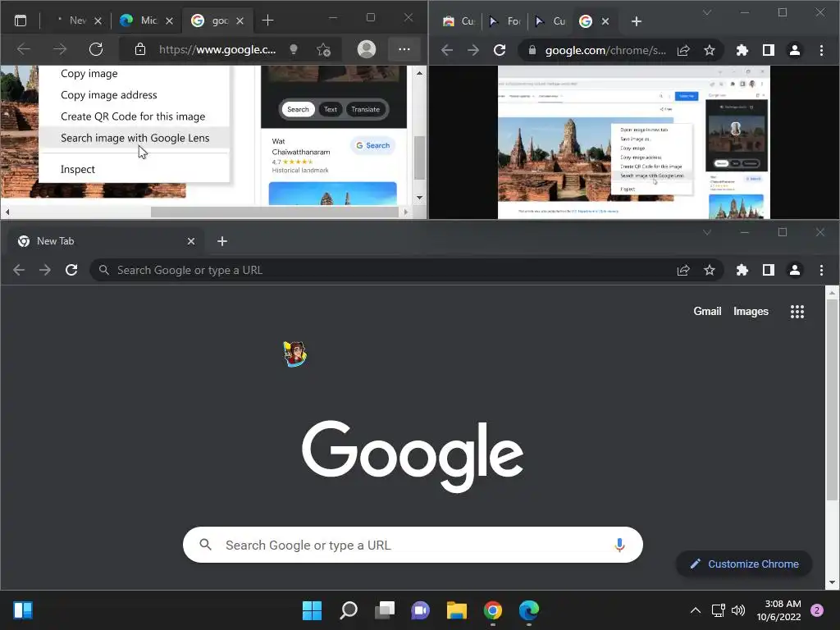This screenshot has width=840, height=630.
Task: Start voice search microphone
Action: point(619,545)
